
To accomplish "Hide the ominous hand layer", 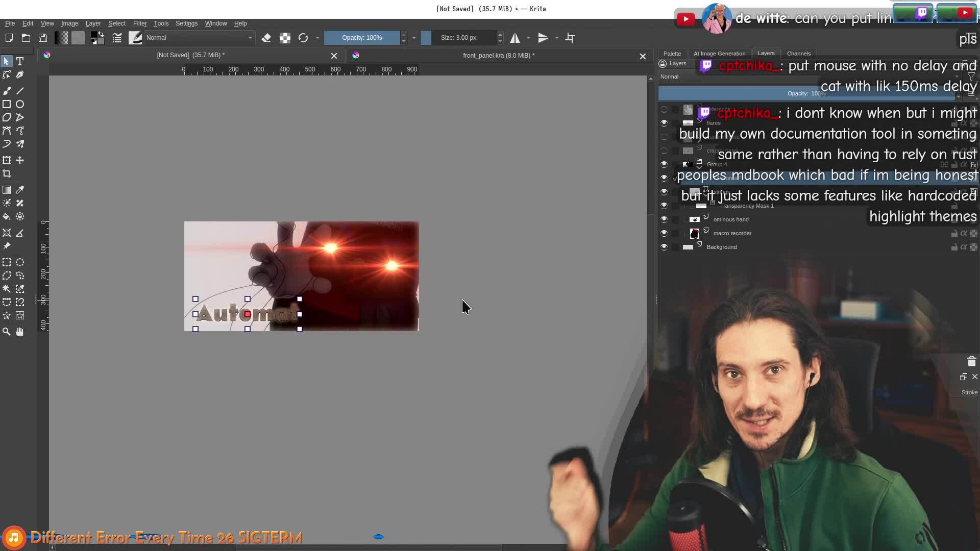I will (664, 219).
